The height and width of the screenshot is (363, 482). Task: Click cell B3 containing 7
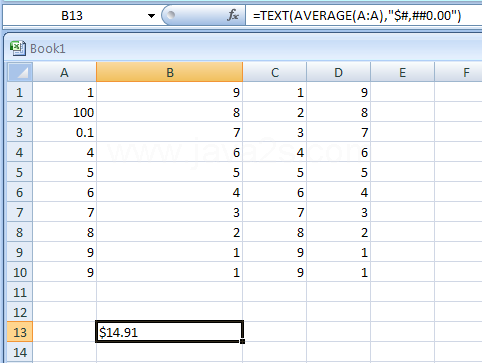(170, 132)
